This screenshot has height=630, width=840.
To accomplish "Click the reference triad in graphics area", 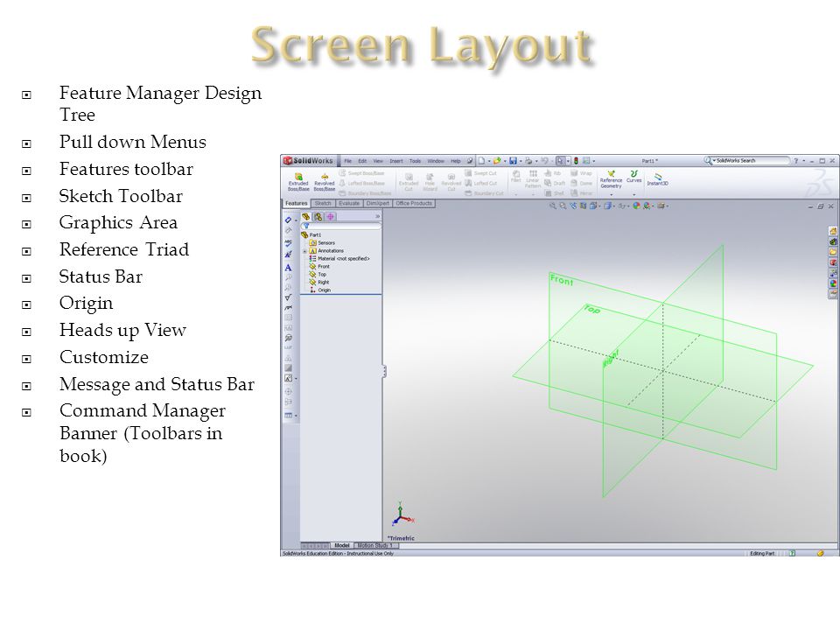I will pyautogui.click(x=402, y=515).
